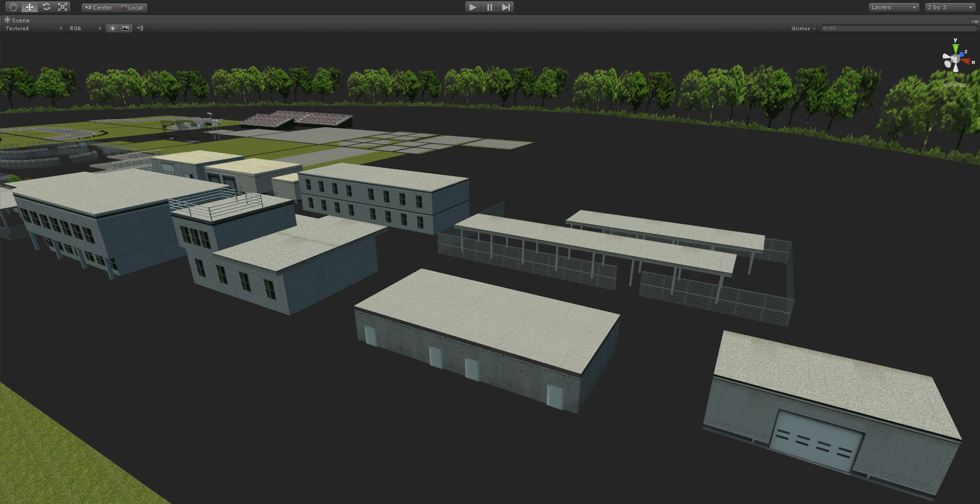Switch to the Scene tab
Screen dimensions: 980x504
[x=17, y=20]
